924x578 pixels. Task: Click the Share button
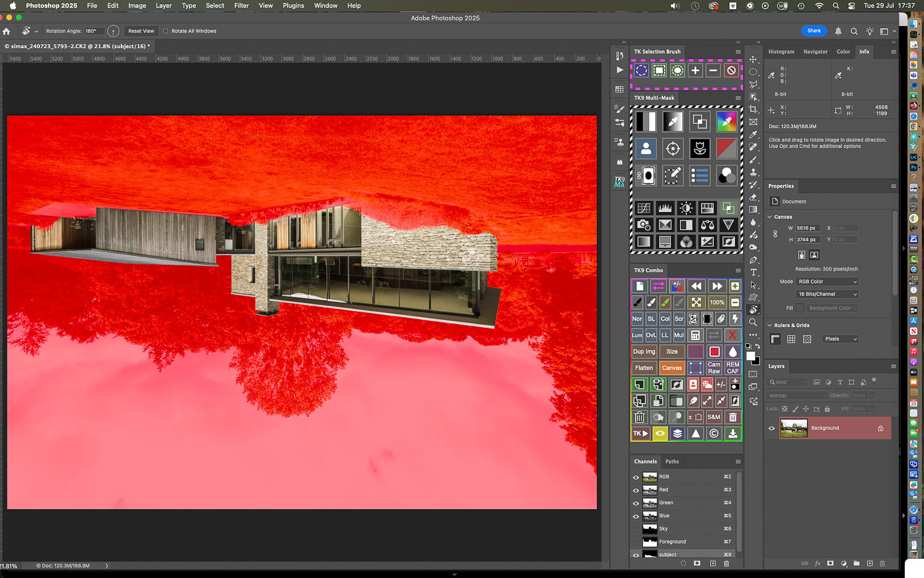pyautogui.click(x=814, y=31)
